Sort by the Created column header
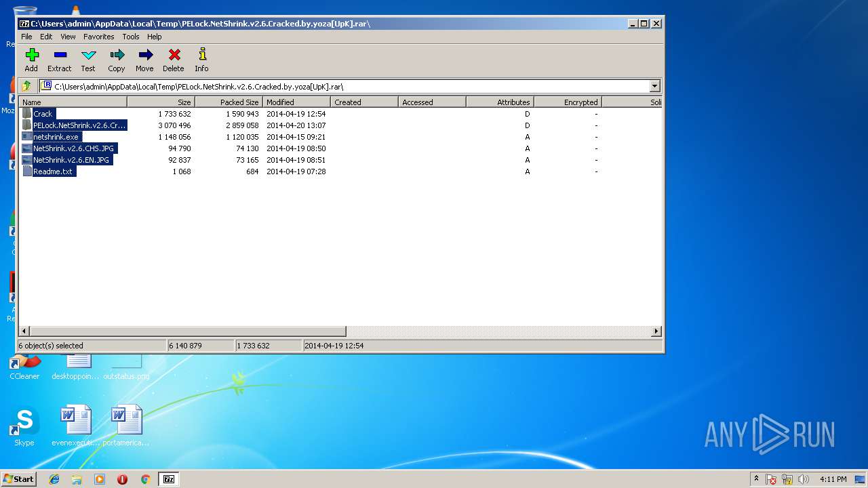 [364, 102]
